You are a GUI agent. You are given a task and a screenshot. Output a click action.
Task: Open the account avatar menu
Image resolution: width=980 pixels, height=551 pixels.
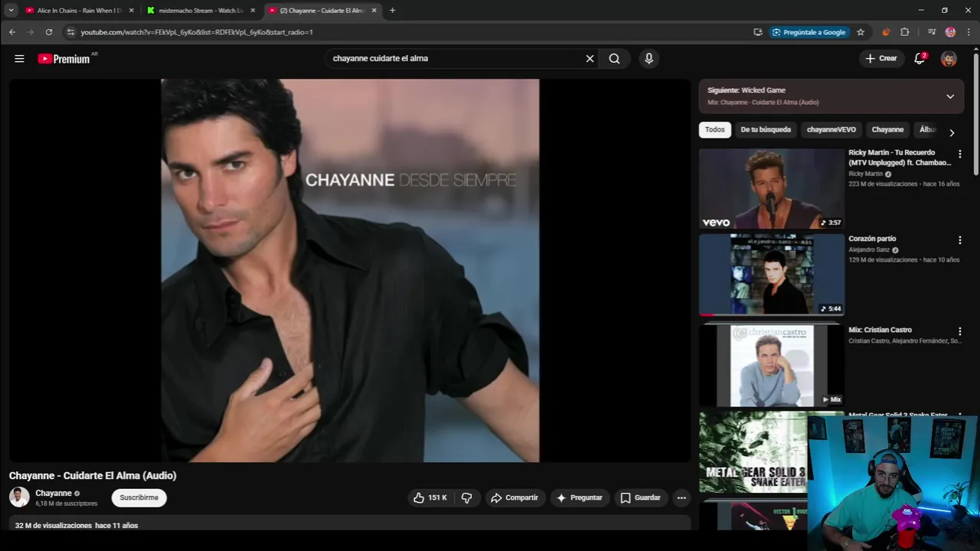949,59
